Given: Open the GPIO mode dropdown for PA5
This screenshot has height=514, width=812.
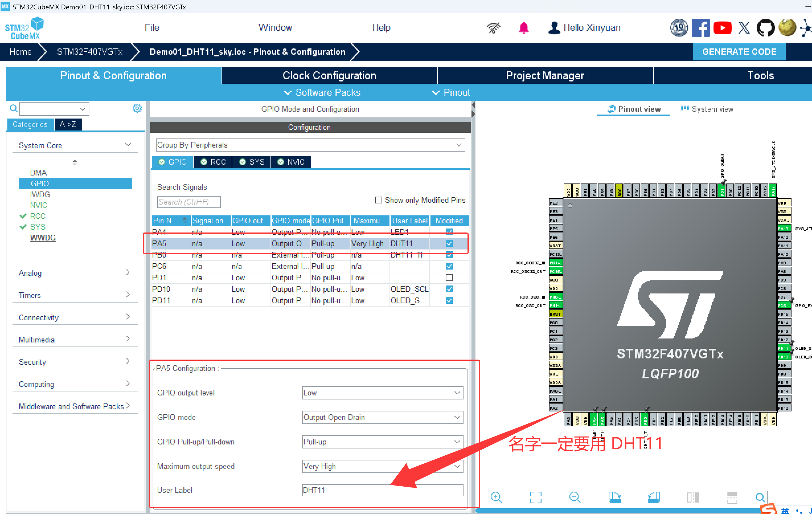Looking at the screenshot, I should 457,417.
